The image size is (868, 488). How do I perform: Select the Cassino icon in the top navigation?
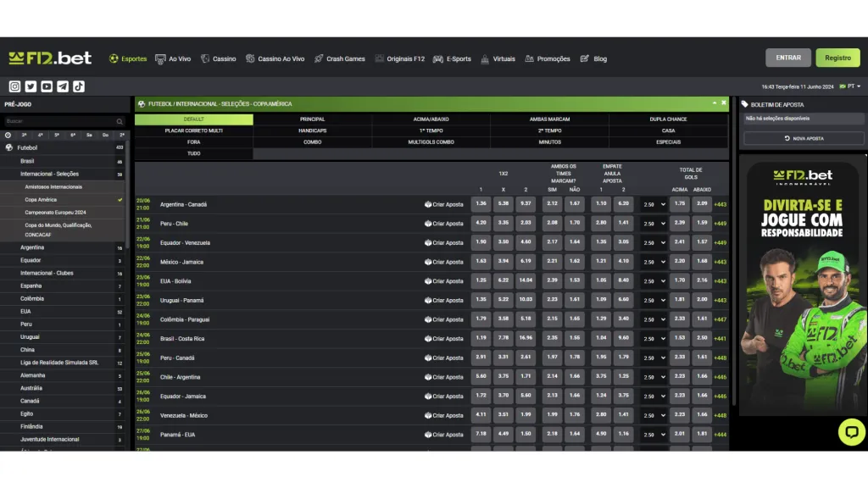(x=219, y=58)
